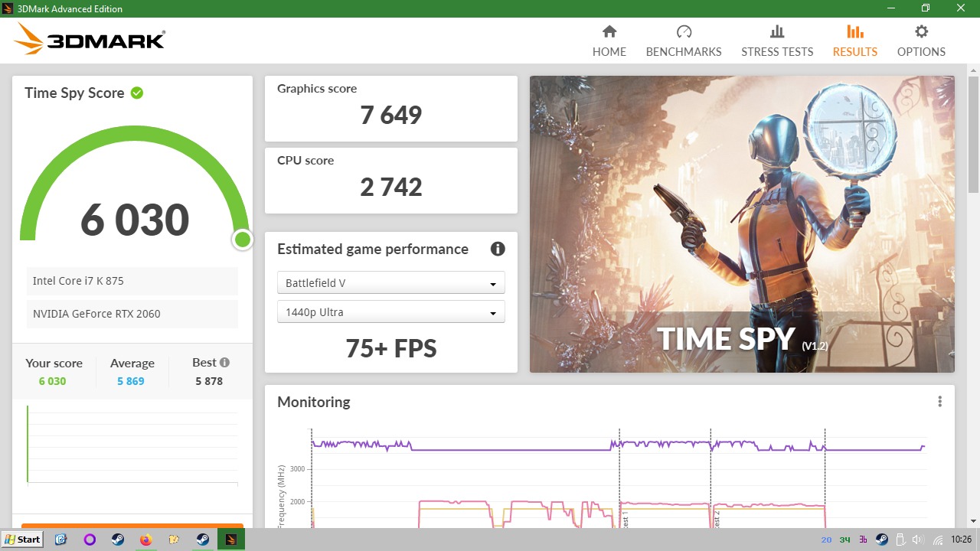Expand the 1440p Ultra preset dropdown
Image resolution: width=980 pixels, height=551 pixels.
[x=390, y=312]
